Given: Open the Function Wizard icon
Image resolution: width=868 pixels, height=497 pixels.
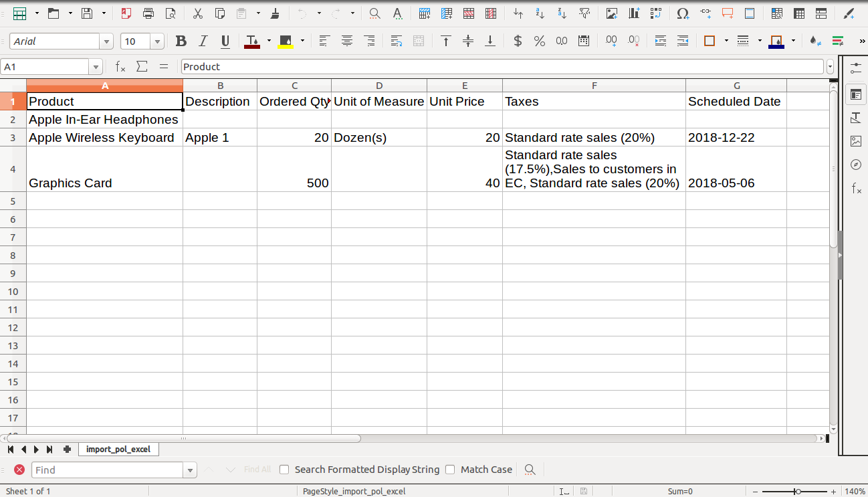Looking at the screenshot, I should click(x=120, y=67).
